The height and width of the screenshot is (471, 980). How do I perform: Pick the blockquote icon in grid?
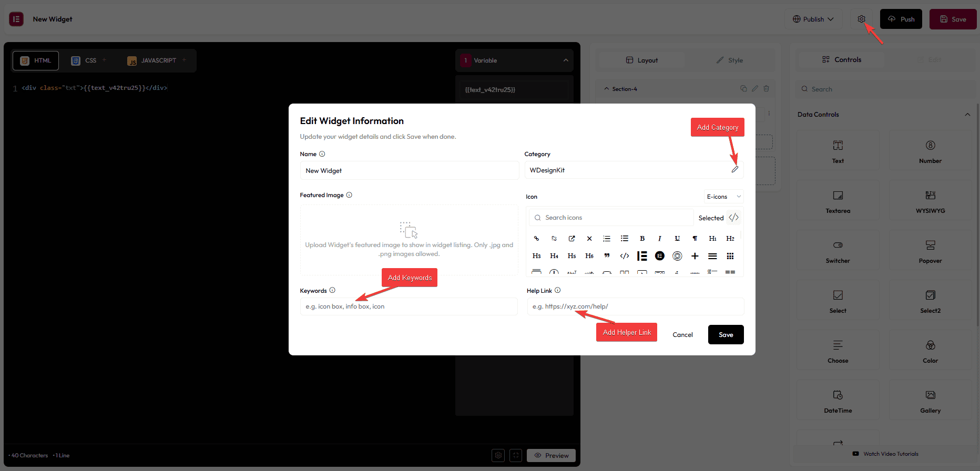point(607,256)
